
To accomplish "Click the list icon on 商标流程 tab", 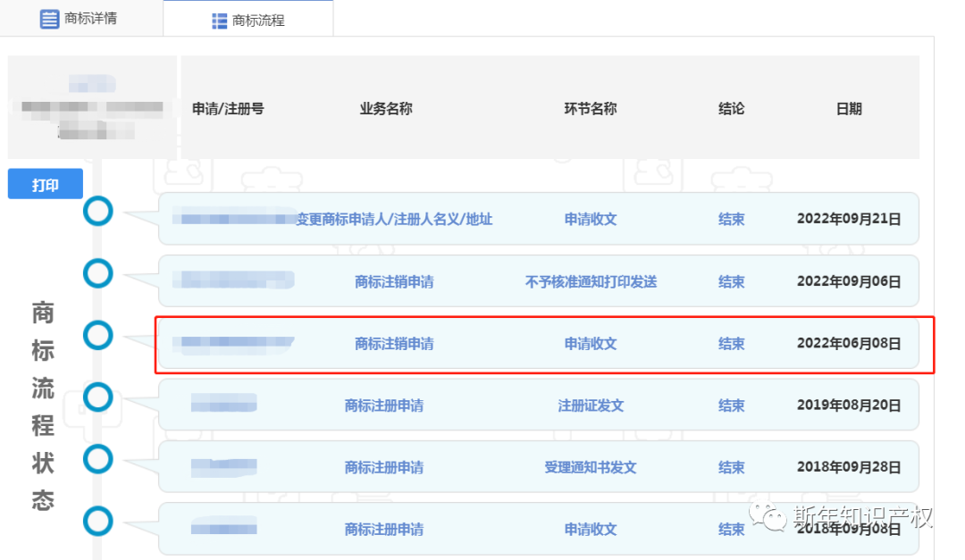I will point(219,21).
